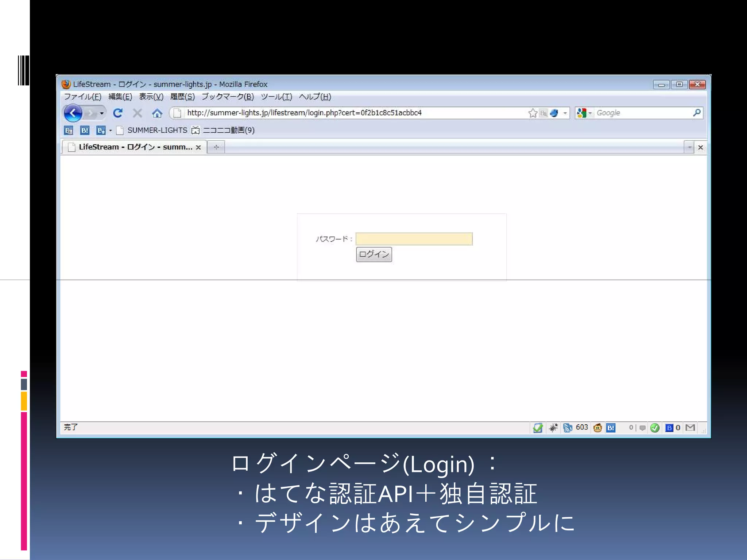Screen dimensions: 747x560
Task: Click the Hatena bookmark icon in address bar
Action: (x=543, y=113)
